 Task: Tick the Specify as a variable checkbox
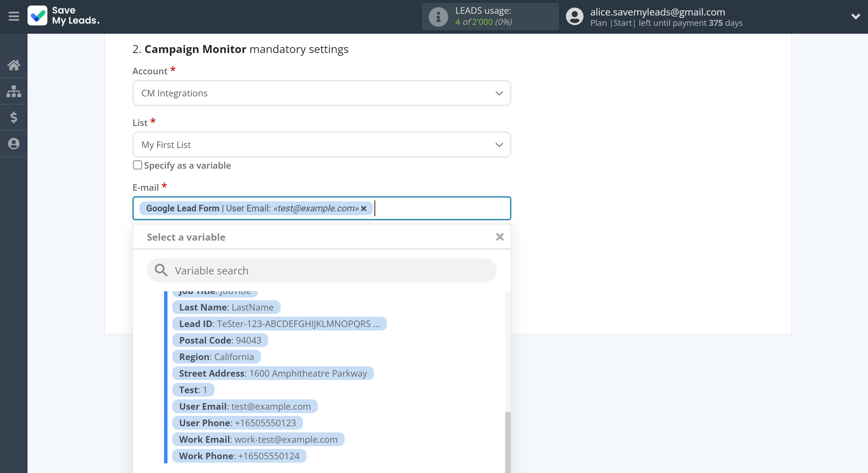click(x=138, y=165)
